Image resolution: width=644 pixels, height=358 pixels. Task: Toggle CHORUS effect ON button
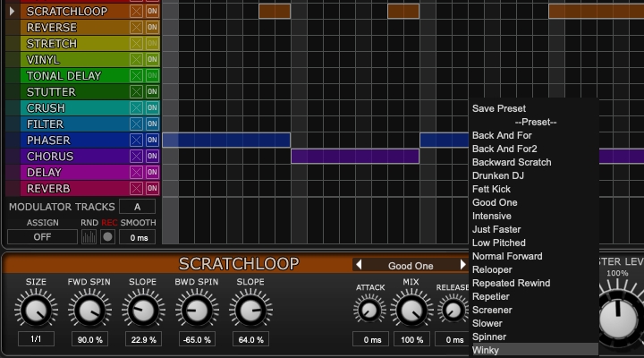(152, 157)
